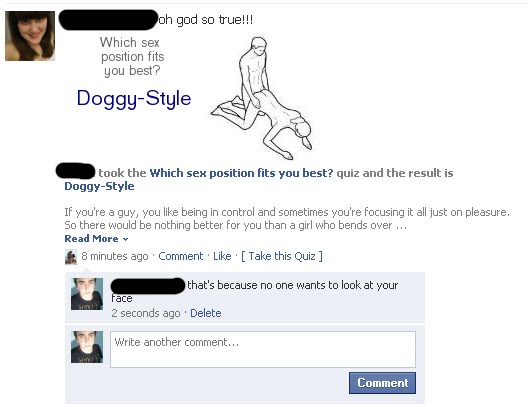Image resolution: width=528 pixels, height=407 pixels.
Task: Open the poster's profile picture
Action: pos(30,36)
